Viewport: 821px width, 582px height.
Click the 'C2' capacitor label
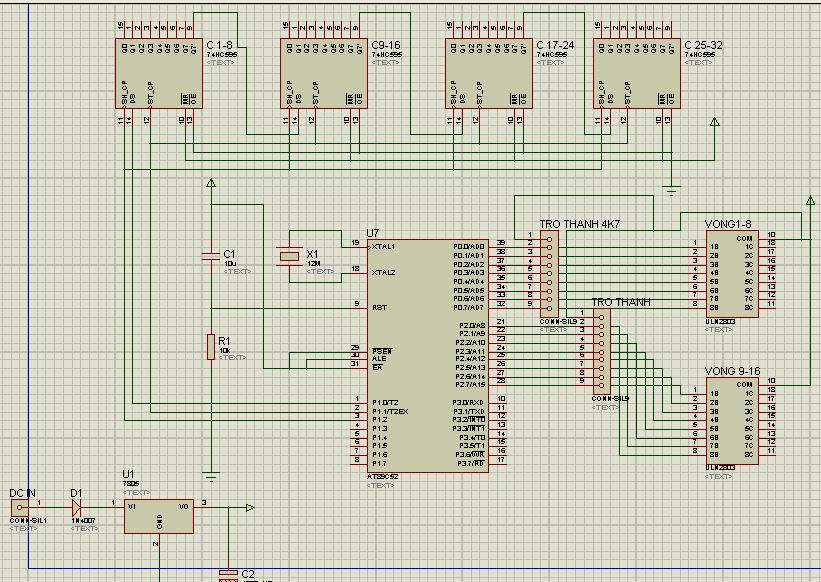[x=248, y=574]
